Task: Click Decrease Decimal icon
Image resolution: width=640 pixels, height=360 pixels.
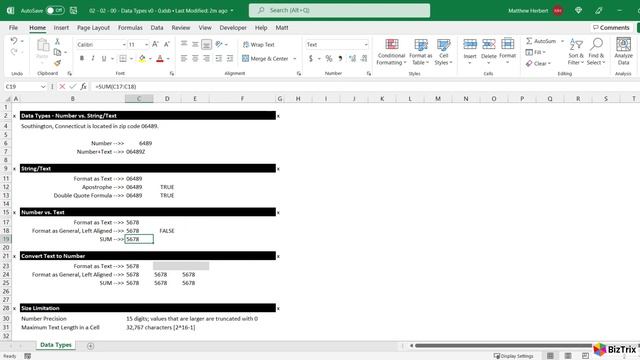Action: pyautogui.click(x=364, y=59)
